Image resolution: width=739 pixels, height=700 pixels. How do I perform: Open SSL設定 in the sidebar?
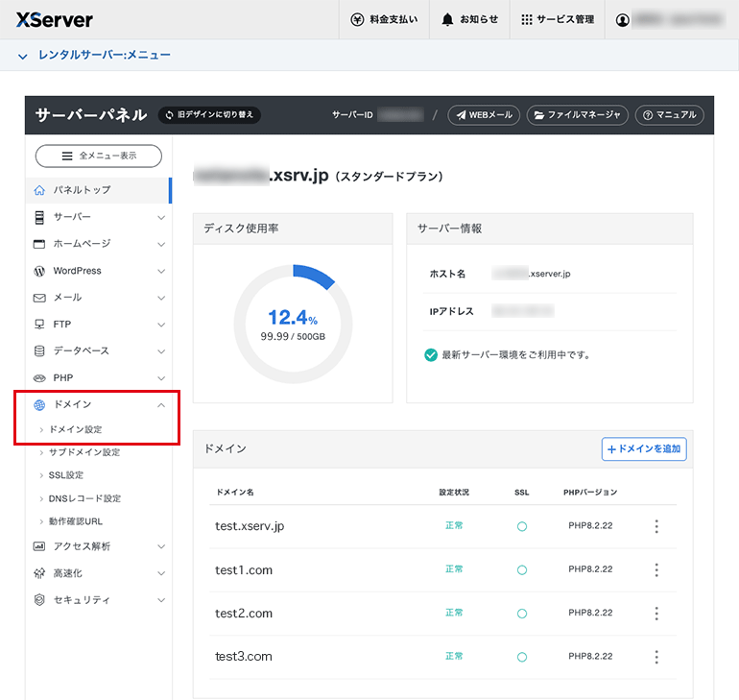pos(66,475)
